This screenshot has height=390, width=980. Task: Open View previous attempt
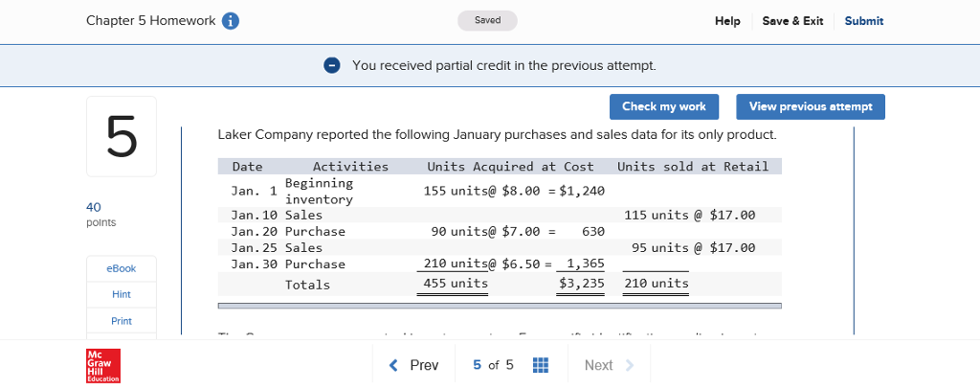click(810, 106)
